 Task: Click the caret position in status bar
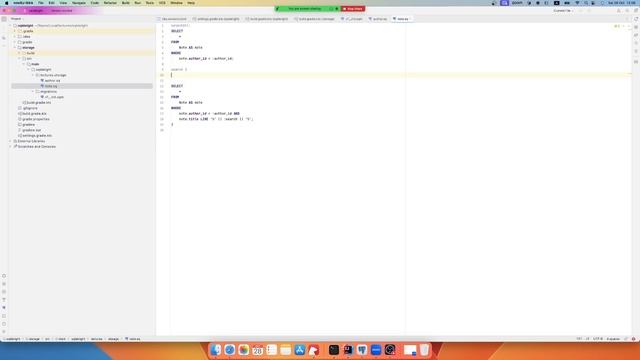coord(582,339)
